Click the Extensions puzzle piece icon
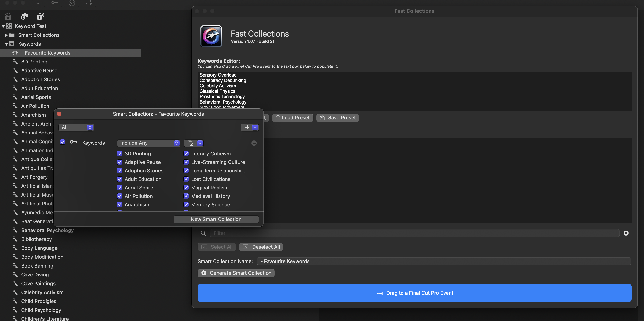Image resolution: width=644 pixels, height=321 pixels. pyautogui.click(x=89, y=3)
